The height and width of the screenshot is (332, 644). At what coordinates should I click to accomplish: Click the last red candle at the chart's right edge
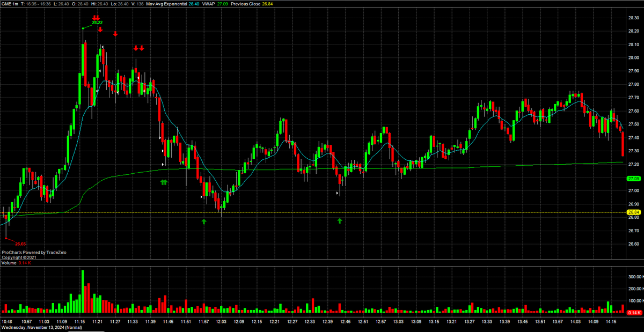tap(623, 144)
